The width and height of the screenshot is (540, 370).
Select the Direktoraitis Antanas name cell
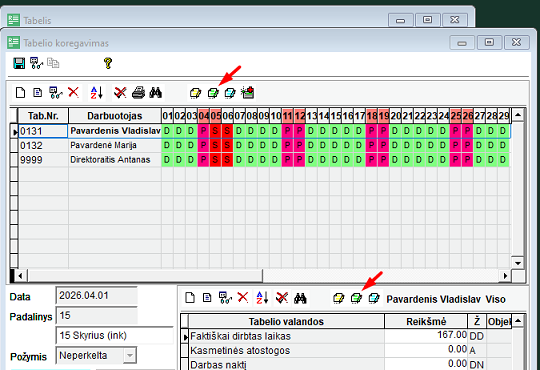(x=115, y=160)
